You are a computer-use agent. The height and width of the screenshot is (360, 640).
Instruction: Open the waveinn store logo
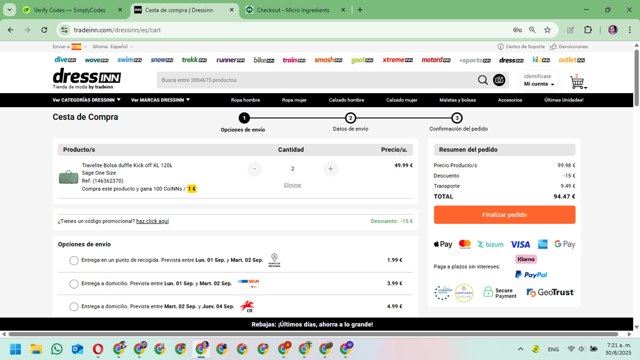point(97,60)
